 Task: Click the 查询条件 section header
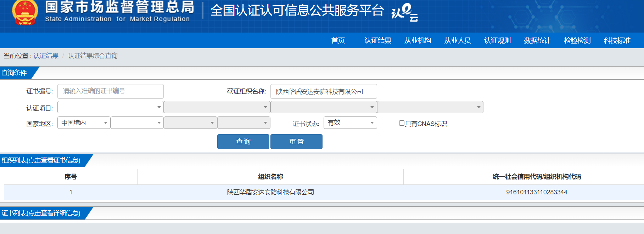point(14,73)
